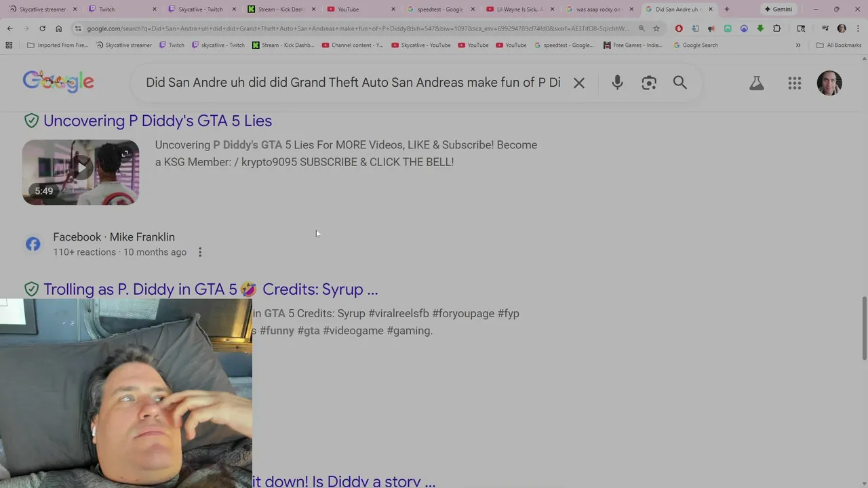This screenshot has height=488, width=868.
Task: Open Search Labs flask icon
Action: (x=757, y=83)
